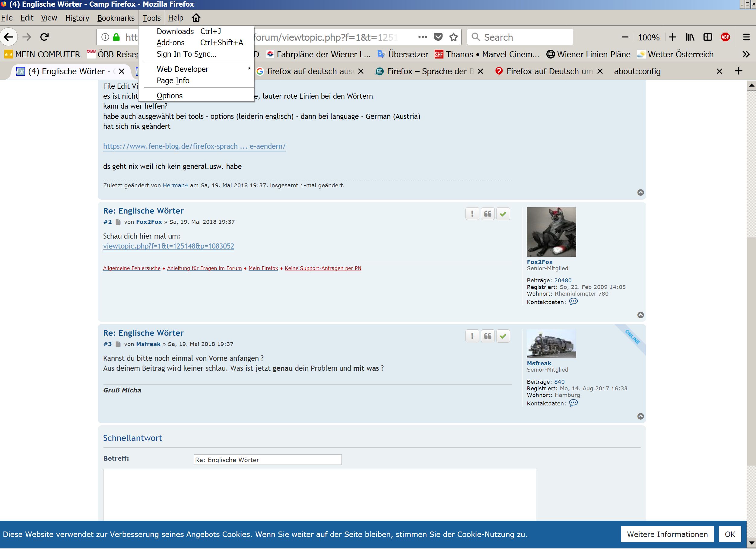Mark Fox2Fox's post with green checkmark
Viewport: 756px width, 549px height.
pos(503,214)
